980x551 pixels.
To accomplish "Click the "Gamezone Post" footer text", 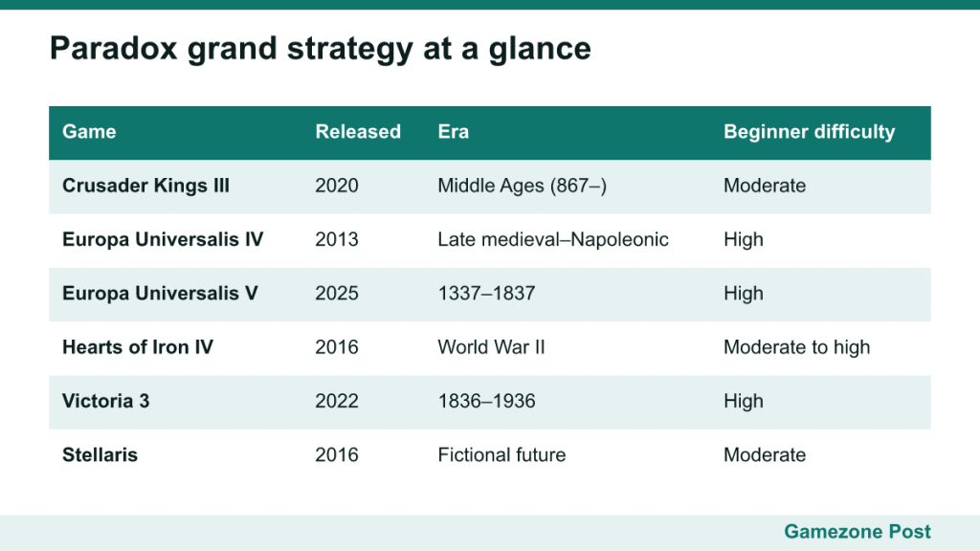I will pyautogui.click(x=857, y=532).
